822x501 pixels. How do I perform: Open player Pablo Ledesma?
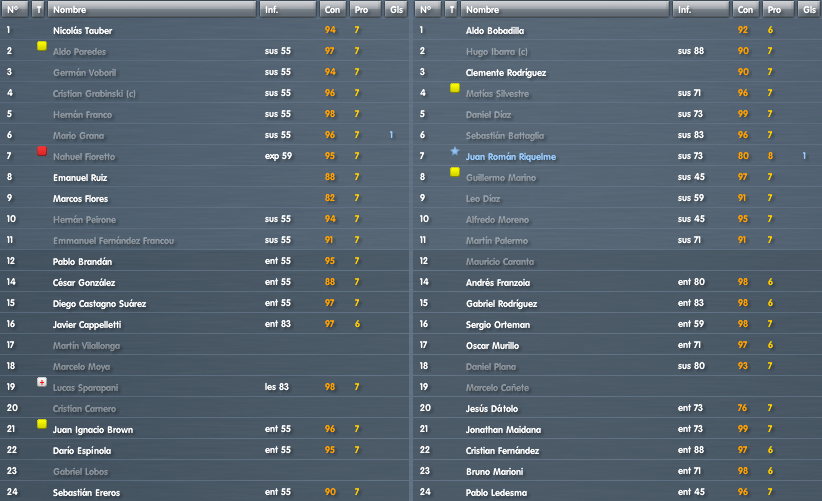click(496, 493)
